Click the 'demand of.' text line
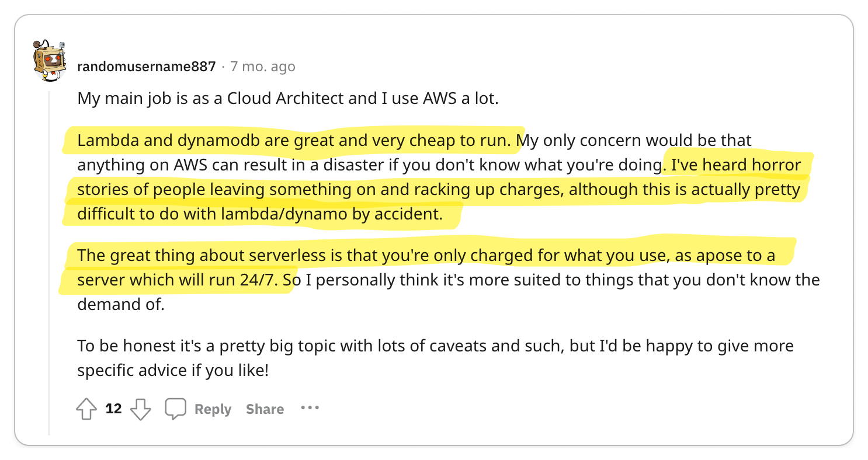 click(x=121, y=304)
